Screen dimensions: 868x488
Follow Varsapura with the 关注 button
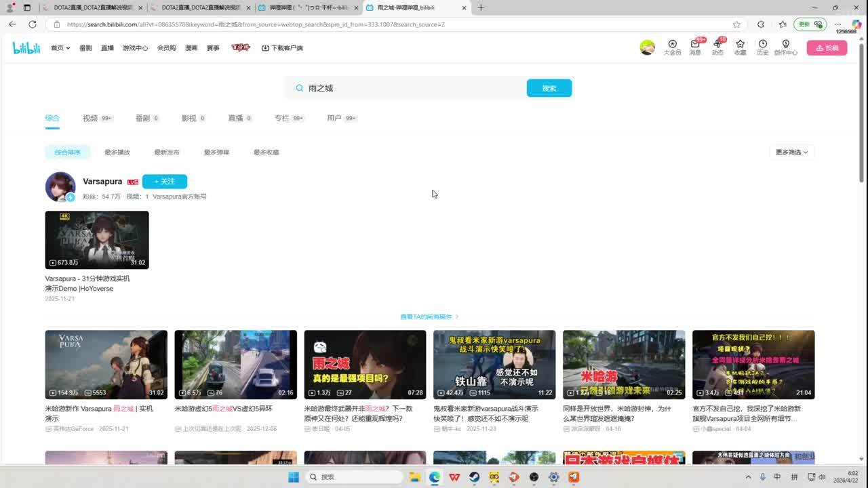pyautogui.click(x=164, y=182)
